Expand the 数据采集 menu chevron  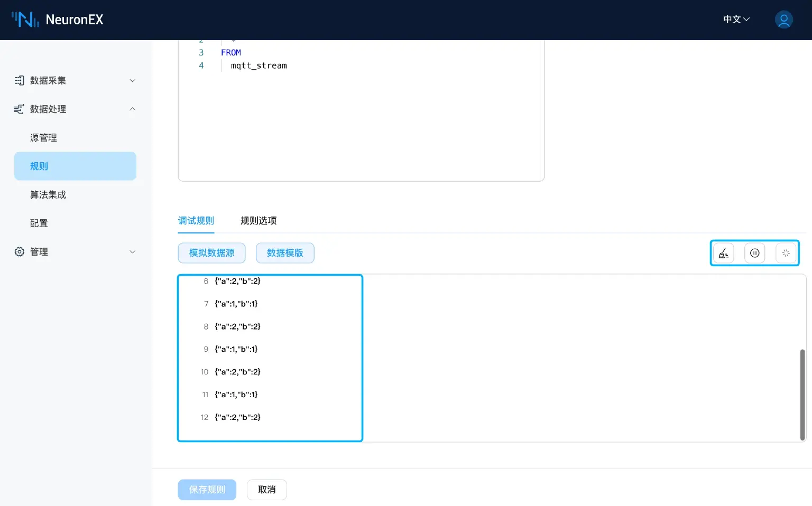[x=132, y=80]
